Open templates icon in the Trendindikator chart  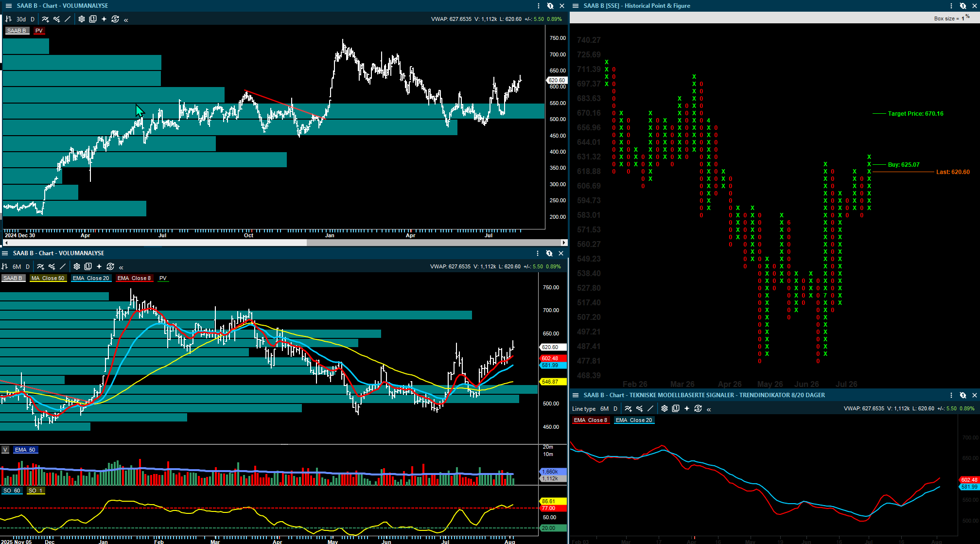click(676, 408)
